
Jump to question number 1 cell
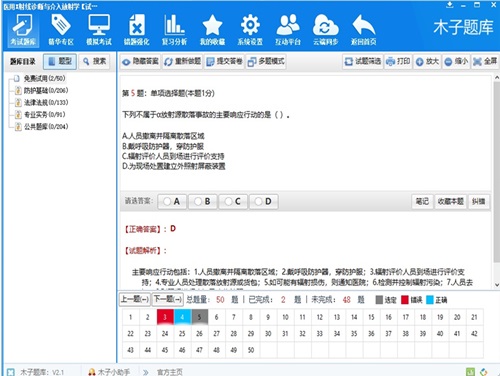[x=131, y=317]
